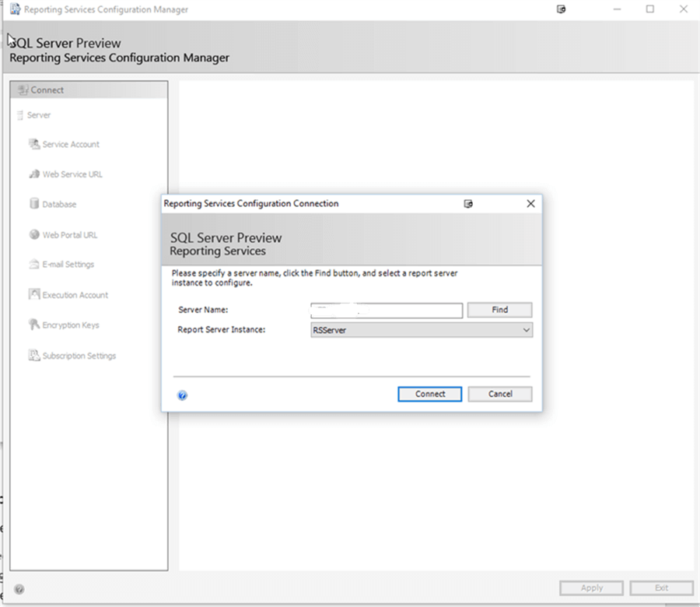Click the Apply button at bottom
This screenshot has width=700, height=607.
point(592,588)
